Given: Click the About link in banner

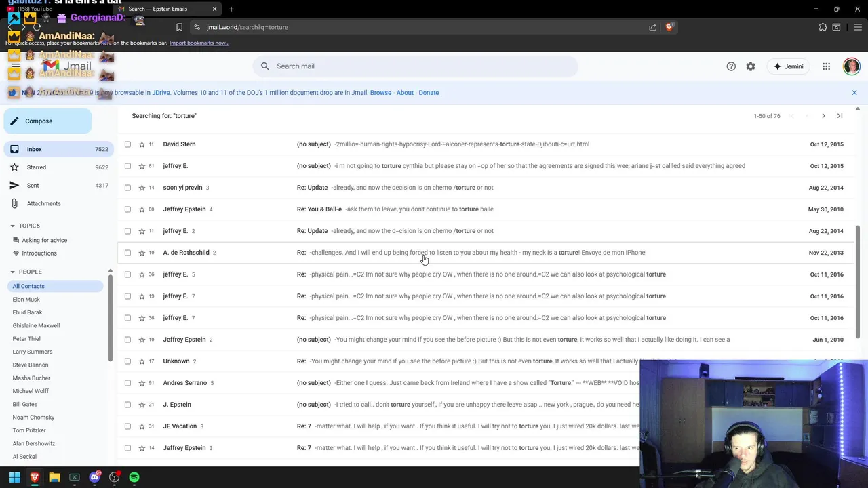Looking at the screenshot, I should coord(405,93).
